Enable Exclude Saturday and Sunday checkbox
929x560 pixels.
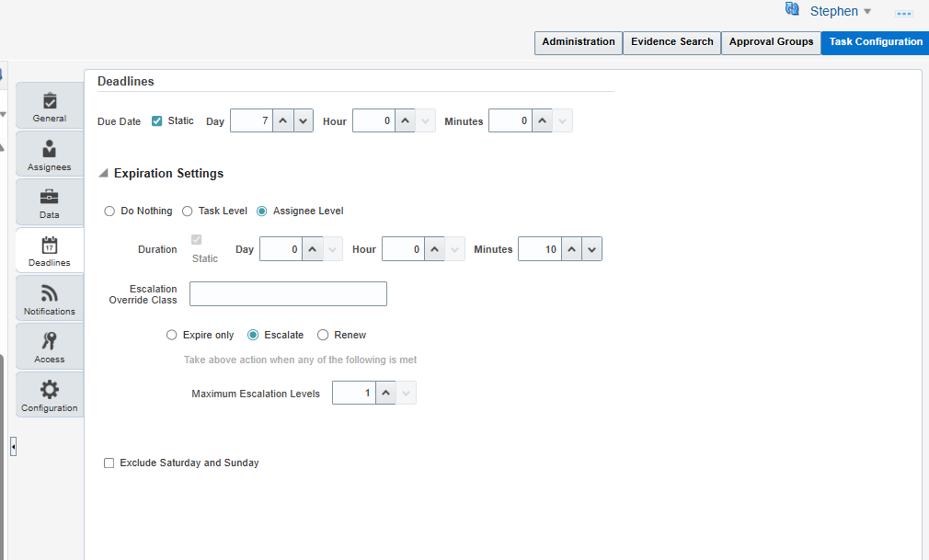109,463
